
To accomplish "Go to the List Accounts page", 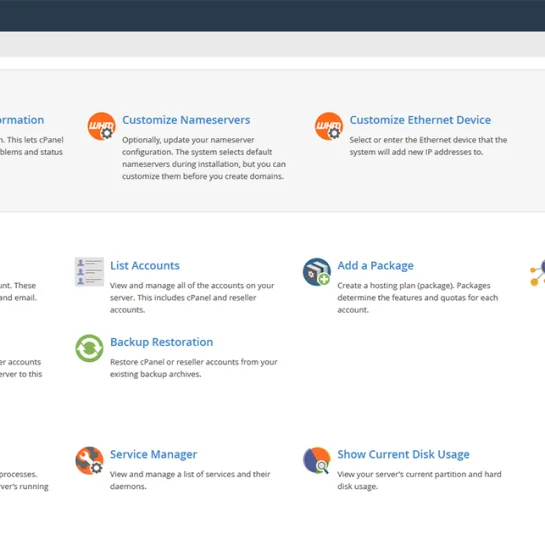I will tap(145, 266).
